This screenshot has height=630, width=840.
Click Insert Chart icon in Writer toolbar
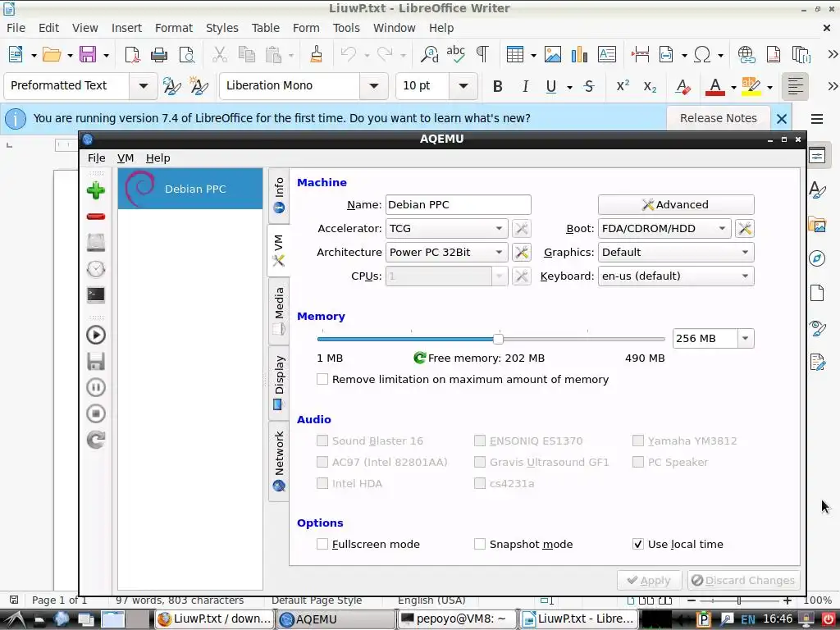579,54
